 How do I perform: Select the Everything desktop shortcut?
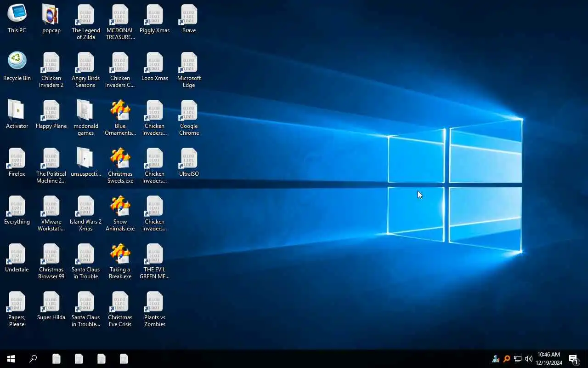(x=17, y=210)
